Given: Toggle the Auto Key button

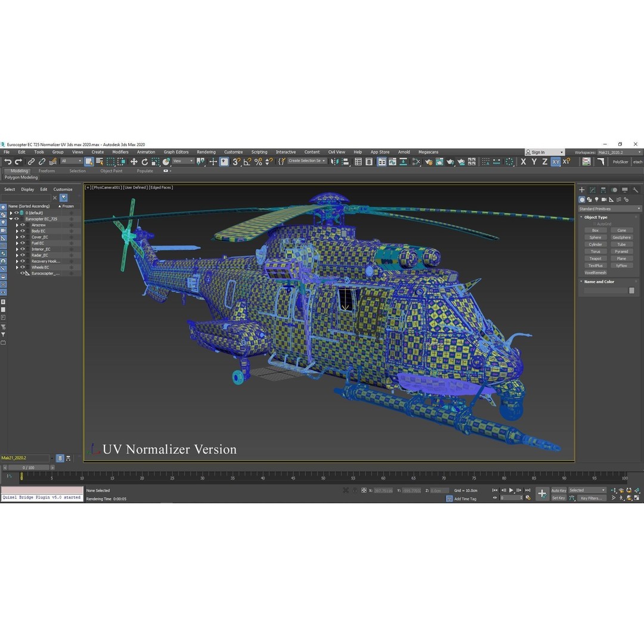Looking at the screenshot, I should (x=559, y=490).
